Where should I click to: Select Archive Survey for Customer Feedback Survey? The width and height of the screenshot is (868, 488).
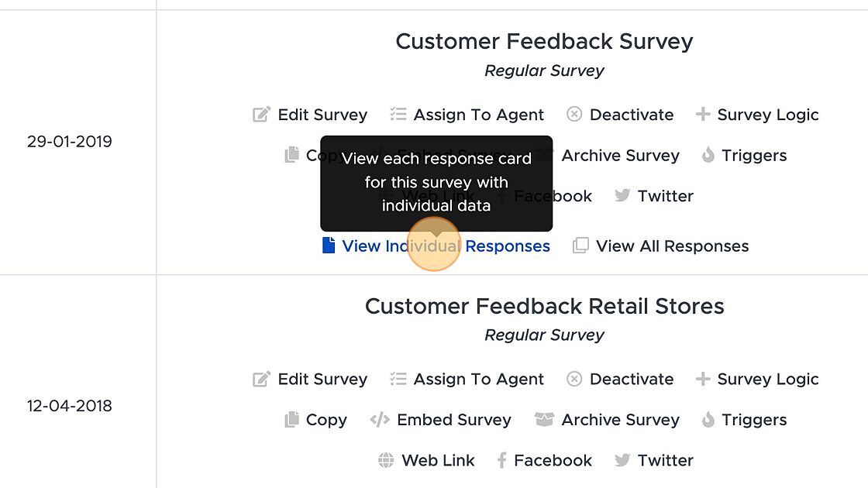[x=620, y=156]
